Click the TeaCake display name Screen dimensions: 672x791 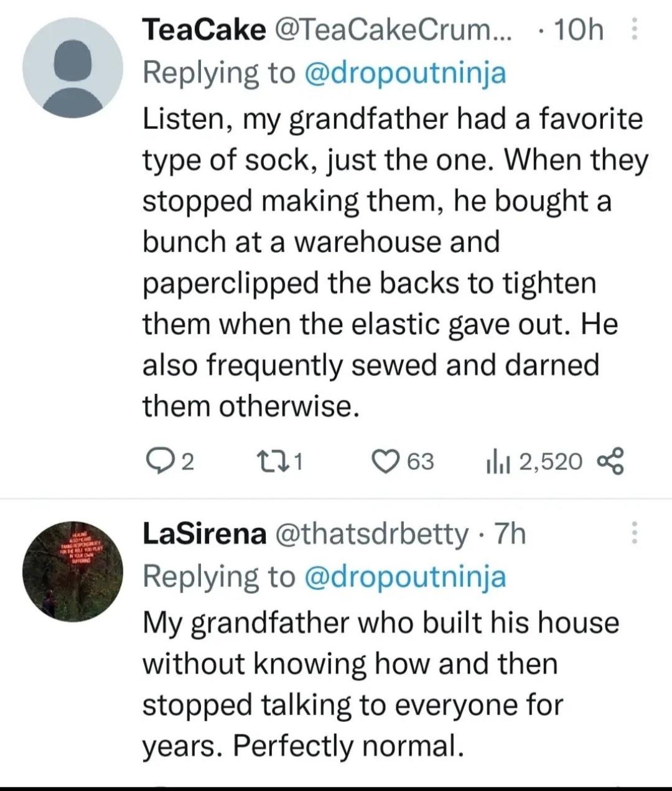(x=204, y=29)
